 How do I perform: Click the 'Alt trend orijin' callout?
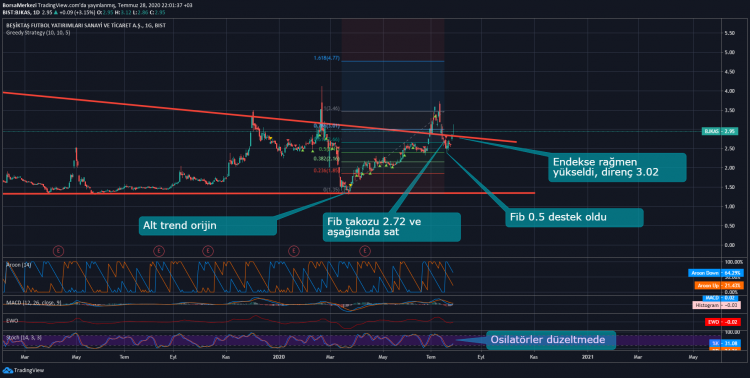208,225
